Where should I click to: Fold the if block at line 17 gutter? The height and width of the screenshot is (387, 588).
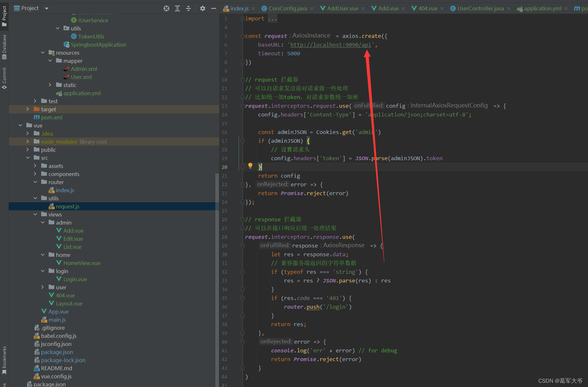(243, 141)
